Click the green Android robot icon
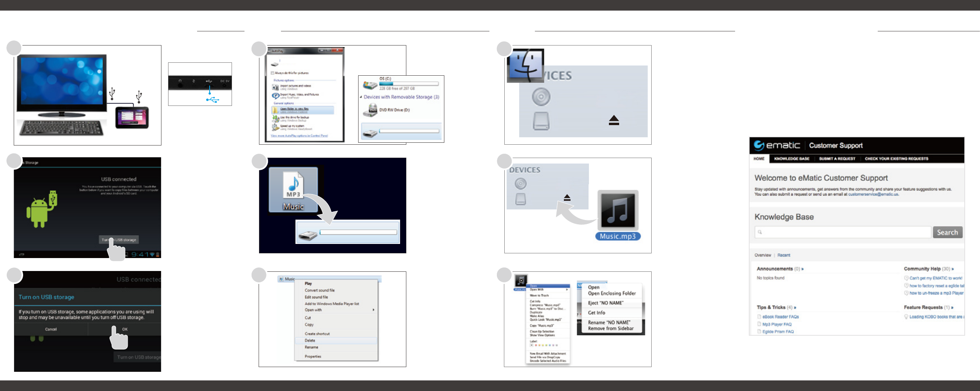Screen dimensions: 980x391 click(40, 212)
